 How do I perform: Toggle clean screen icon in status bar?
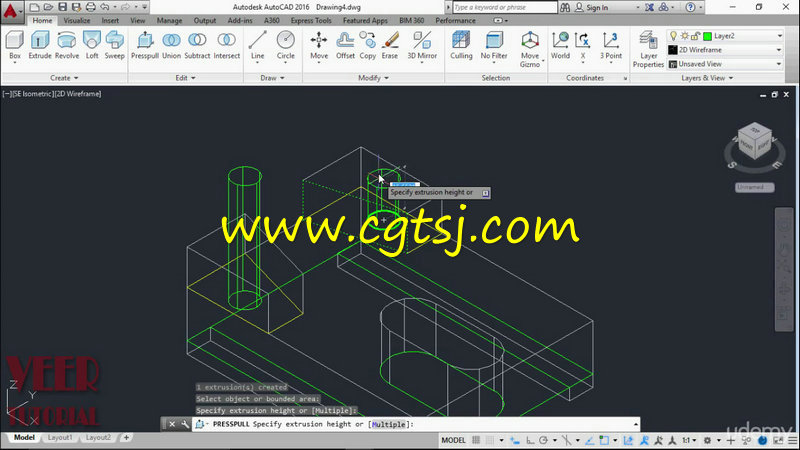(x=779, y=440)
